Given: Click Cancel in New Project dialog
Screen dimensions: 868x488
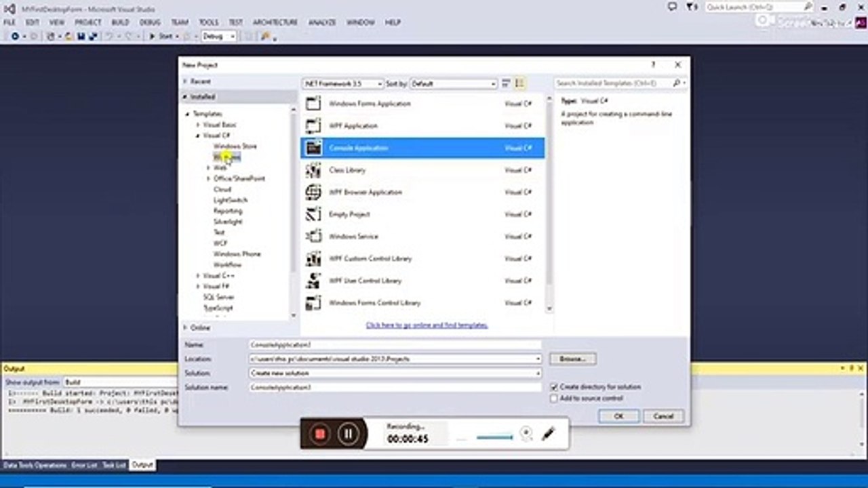Looking at the screenshot, I should 663,416.
